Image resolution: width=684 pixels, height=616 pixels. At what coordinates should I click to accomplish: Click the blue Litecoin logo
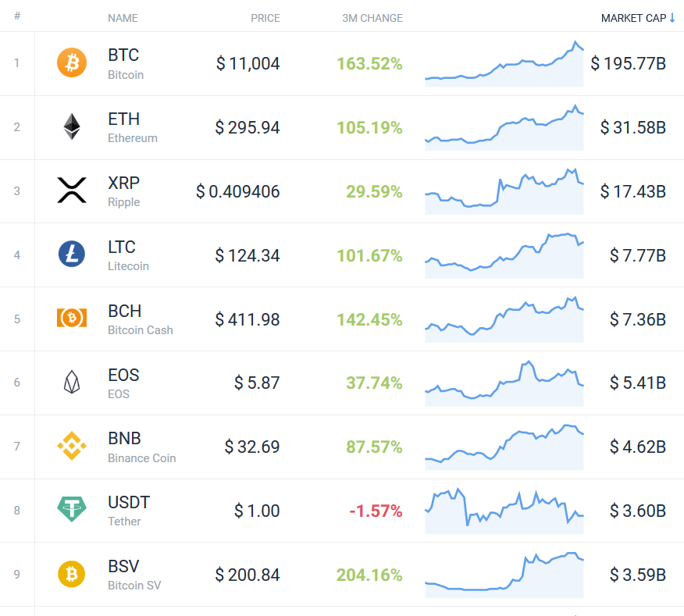[72, 254]
